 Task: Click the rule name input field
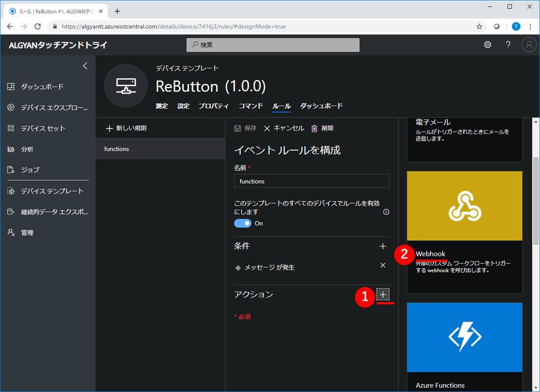click(312, 181)
